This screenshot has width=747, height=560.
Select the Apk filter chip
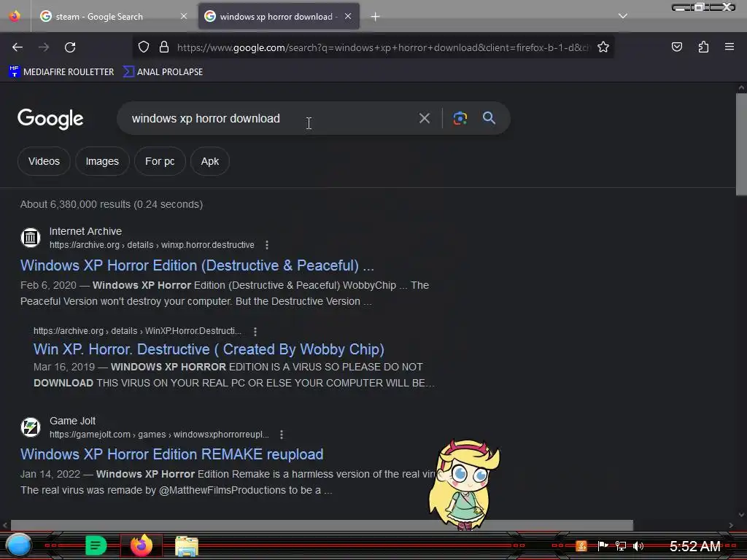[209, 161]
